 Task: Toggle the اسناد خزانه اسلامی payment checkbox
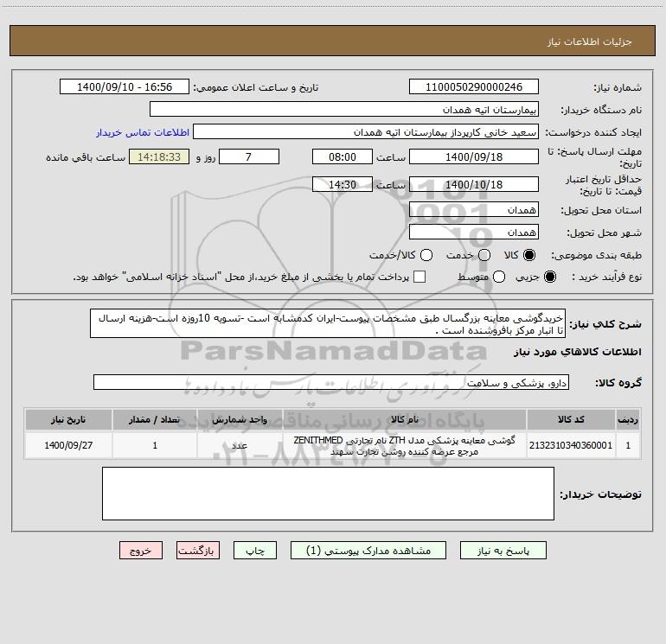click(x=419, y=277)
